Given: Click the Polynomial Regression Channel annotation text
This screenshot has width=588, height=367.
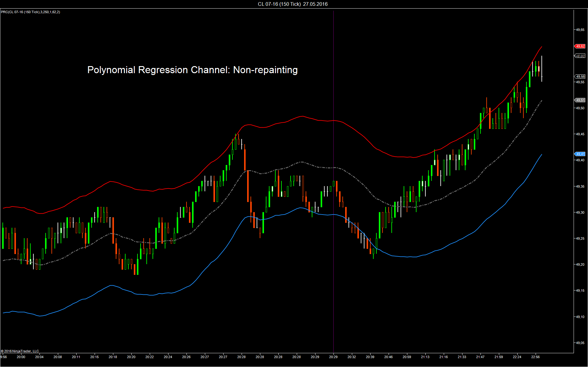Looking at the screenshot, I should 192,70.
